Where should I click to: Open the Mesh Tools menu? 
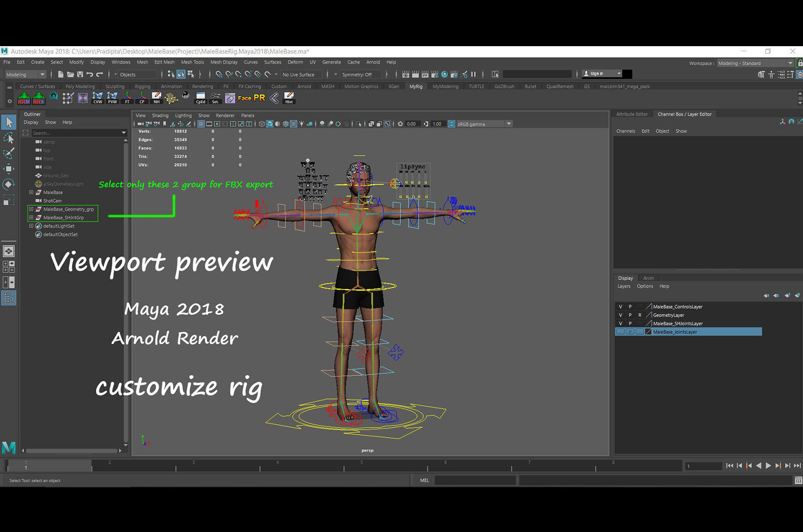tap(193, 62)
